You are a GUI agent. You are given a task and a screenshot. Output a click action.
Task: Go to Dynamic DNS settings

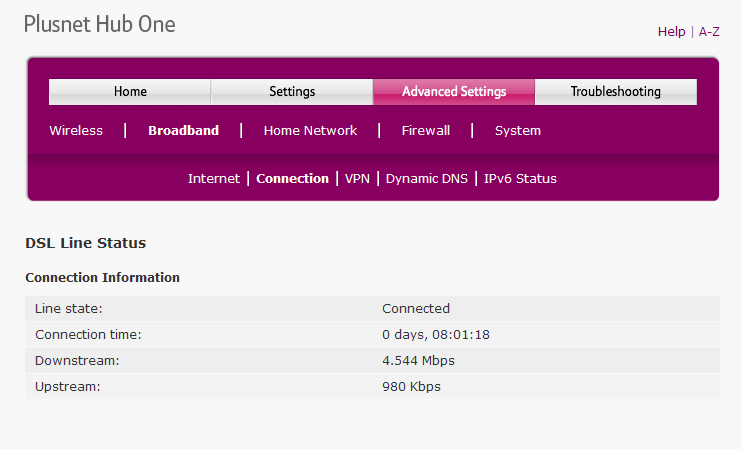click(x=427, y=179)
